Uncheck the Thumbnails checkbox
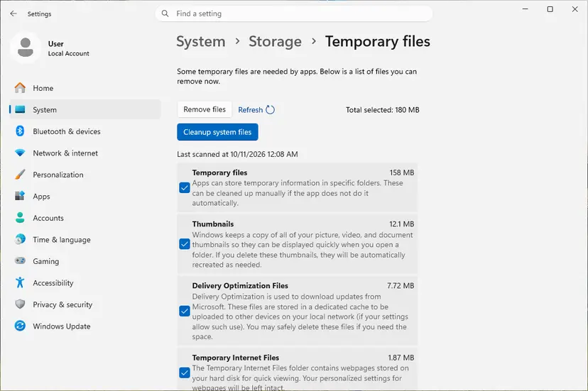588x391 pixels. click(185, 244)
